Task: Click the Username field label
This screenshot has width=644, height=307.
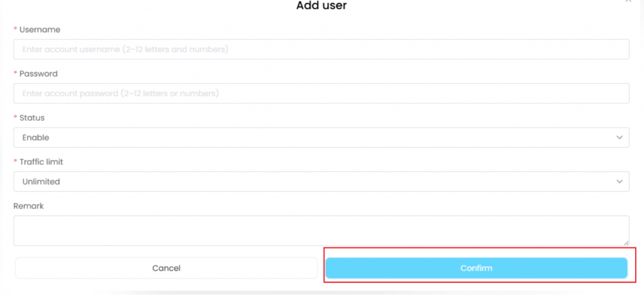Action: [40, 30]
